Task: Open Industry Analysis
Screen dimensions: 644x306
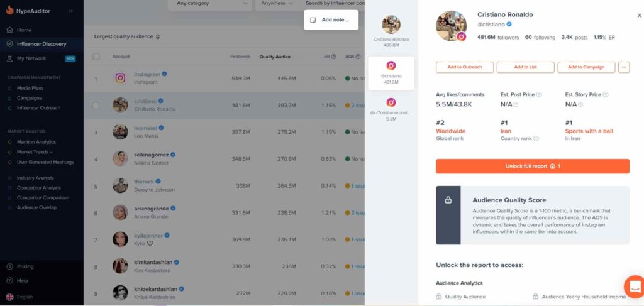Action: pyautogui.click(x=35, y=178)
